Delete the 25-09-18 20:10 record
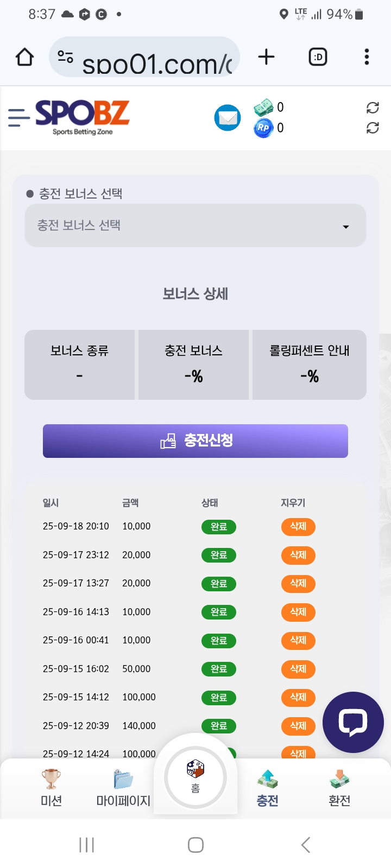Screen dimensions: 391x868 (x=298, y=527)
